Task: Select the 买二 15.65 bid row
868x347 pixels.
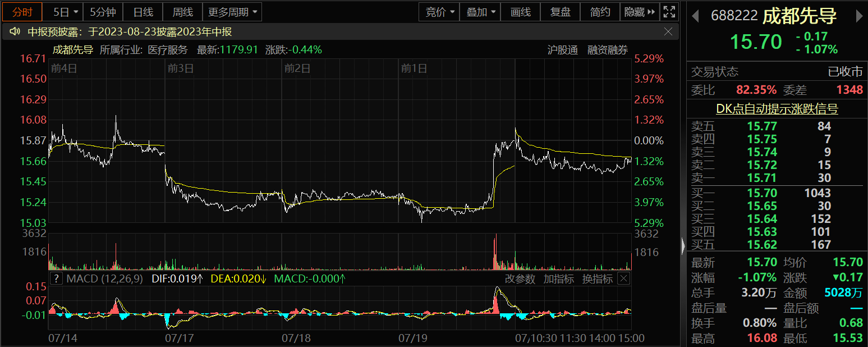Action: tap(777, 206)
